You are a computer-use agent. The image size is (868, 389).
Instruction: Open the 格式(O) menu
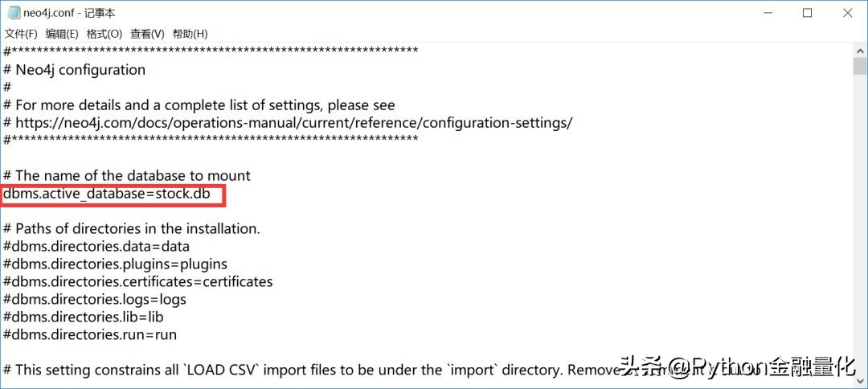point(104,34)
